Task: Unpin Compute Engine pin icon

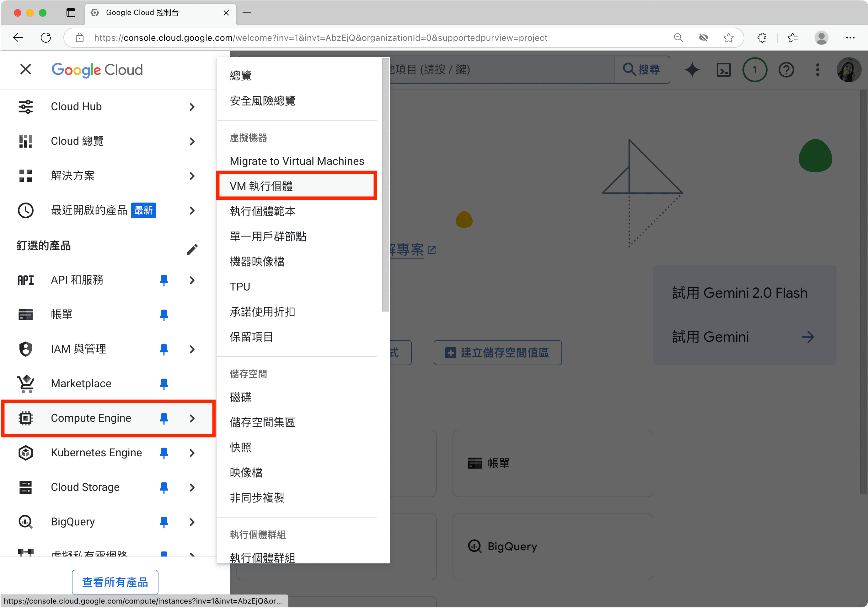Action: 164,418
